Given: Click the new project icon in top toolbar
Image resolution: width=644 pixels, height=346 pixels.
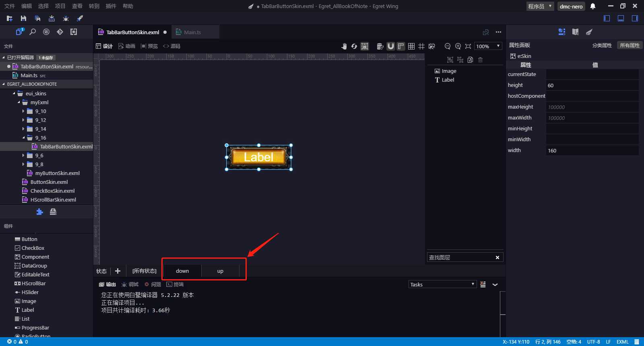Looking at the screenshot, I should (10, 19).
